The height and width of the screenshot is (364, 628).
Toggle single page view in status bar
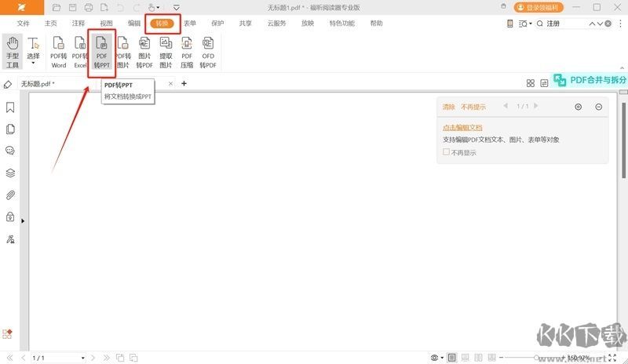click(x=452, y=358)
